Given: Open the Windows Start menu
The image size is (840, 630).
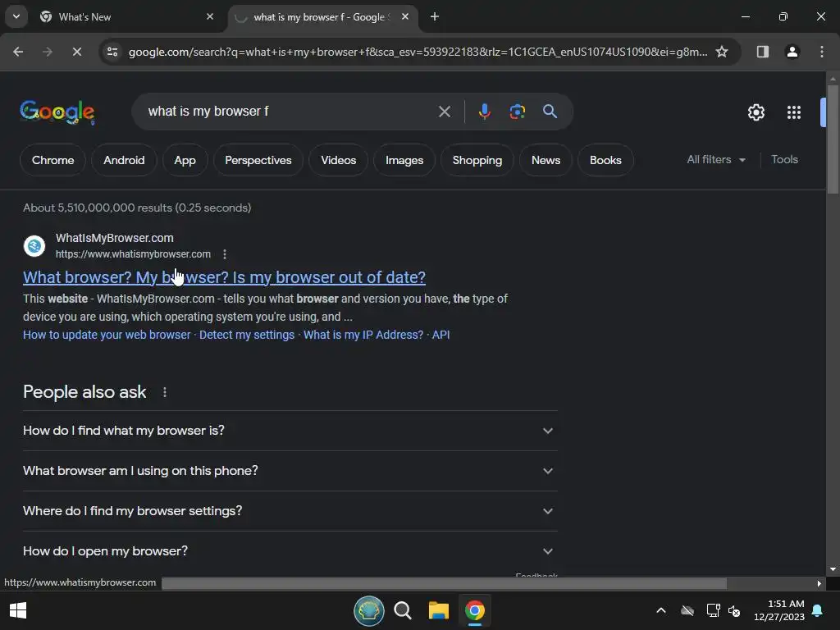Looking at the screenshot, I should (18, 610).
